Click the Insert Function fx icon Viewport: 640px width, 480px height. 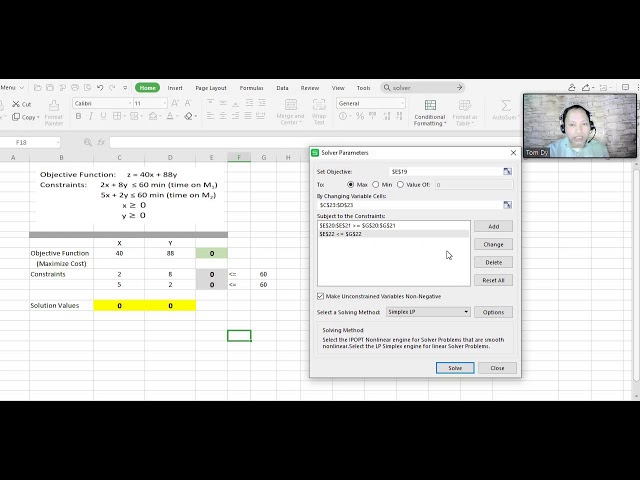101,142
